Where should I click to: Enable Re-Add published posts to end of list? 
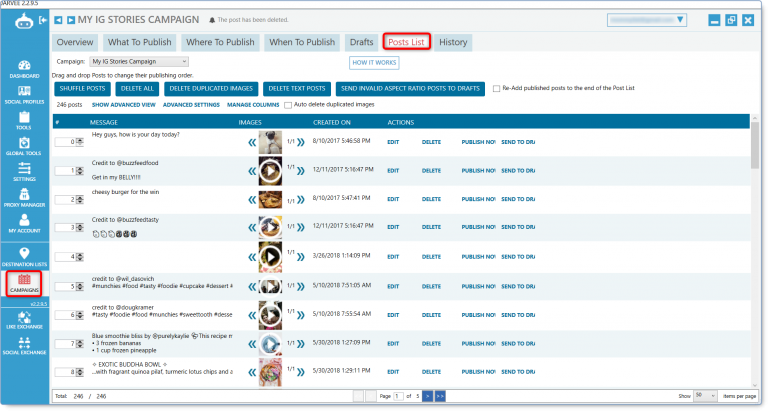click(x=496, y=89)
